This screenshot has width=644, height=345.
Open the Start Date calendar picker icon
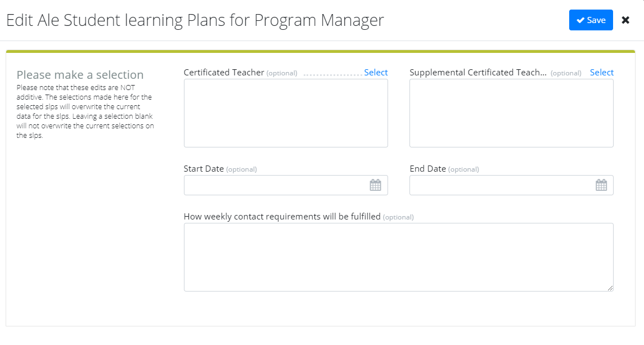point(375,185)
